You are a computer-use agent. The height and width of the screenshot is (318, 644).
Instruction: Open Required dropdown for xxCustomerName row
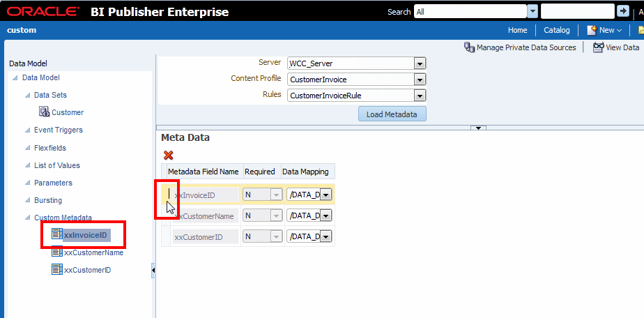277,215
